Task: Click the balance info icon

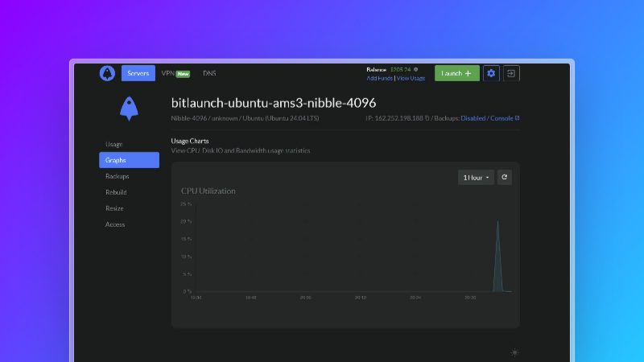Action: point(416,69)
